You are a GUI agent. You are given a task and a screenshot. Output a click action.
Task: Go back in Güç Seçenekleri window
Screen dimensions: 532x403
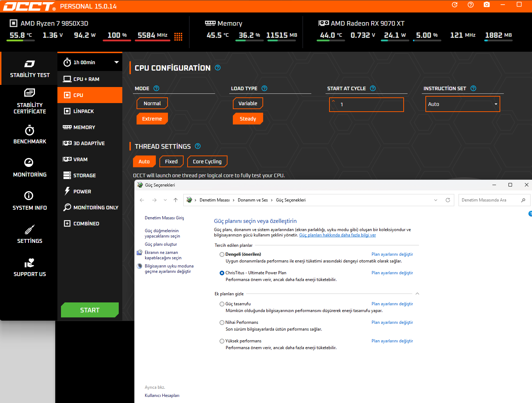tap(142, 200)
